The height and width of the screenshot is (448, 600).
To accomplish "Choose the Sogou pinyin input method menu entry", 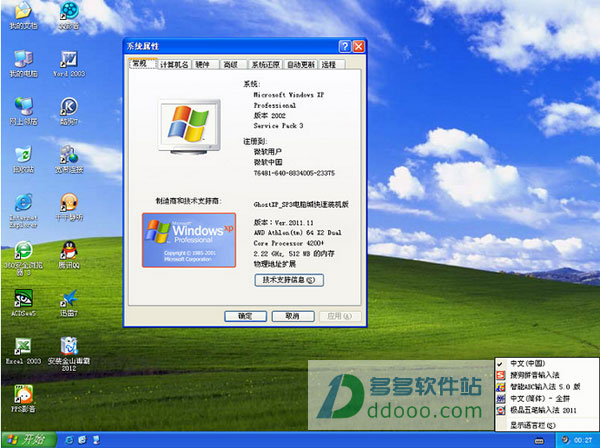I will pos(547,375).
